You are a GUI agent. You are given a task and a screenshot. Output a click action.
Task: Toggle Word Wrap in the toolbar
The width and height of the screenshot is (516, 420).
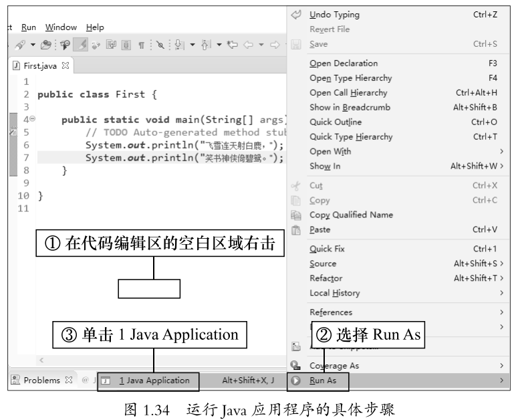tap(111, 44)
